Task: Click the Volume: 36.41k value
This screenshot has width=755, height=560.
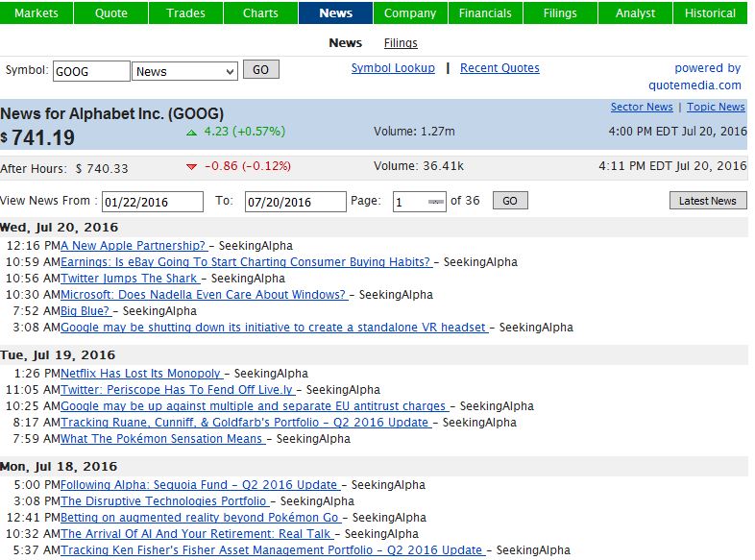Action: [x=419, y=165]
